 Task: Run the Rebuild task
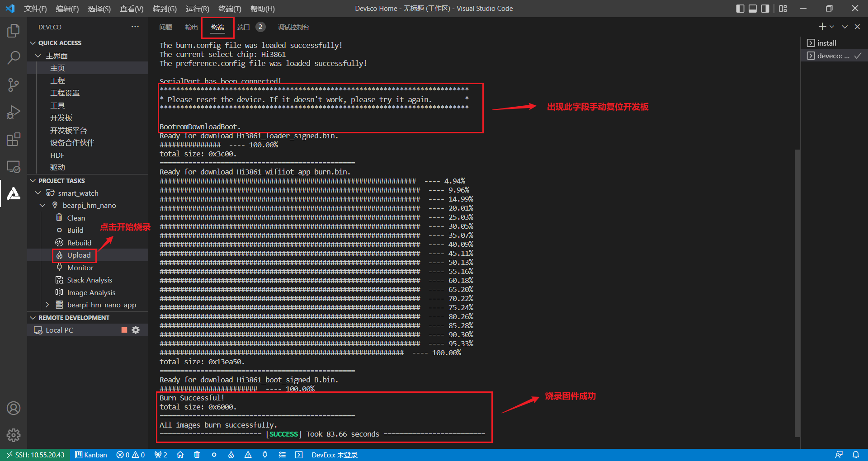tap(79, 243)
